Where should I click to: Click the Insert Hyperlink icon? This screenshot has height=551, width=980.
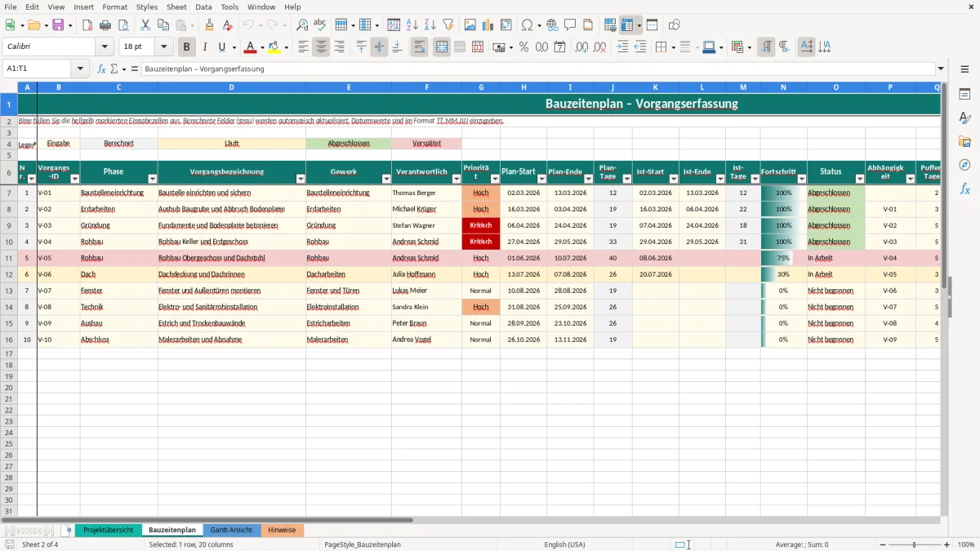point(552,25)
